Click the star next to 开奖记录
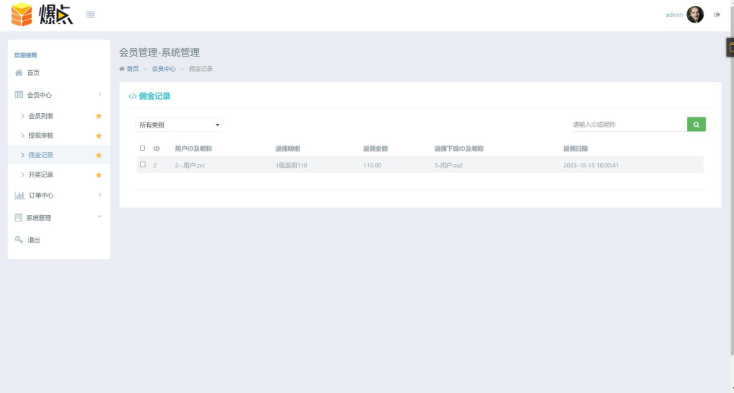 click(99, 175)
